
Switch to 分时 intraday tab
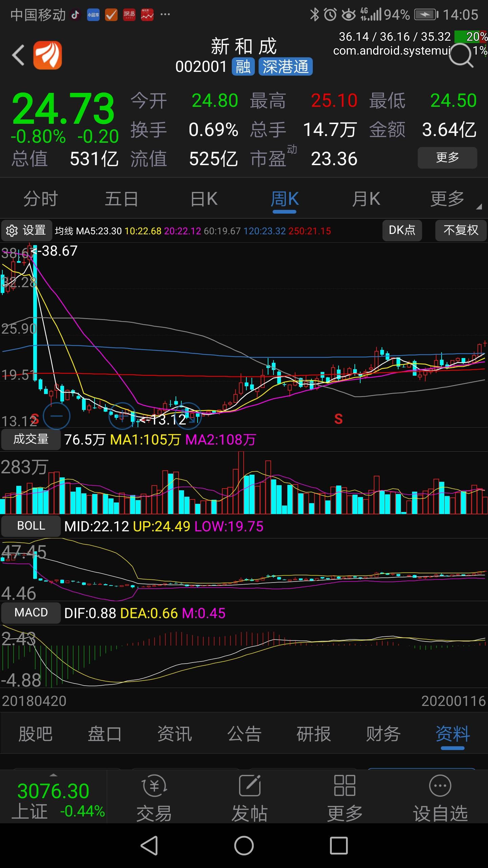41,199
